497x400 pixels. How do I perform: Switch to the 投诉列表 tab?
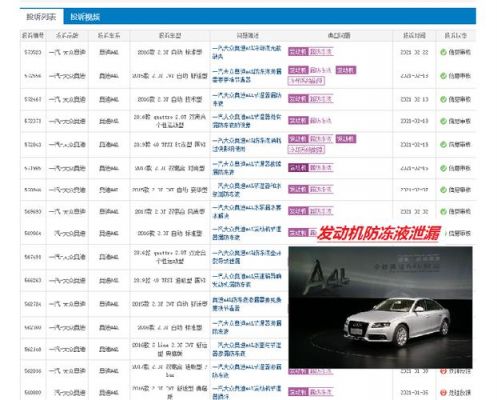[41, 17]
